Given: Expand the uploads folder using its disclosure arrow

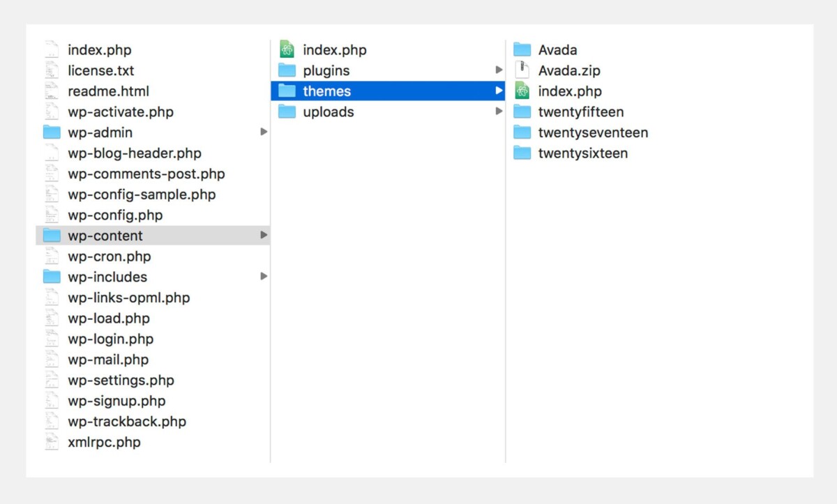Looking at the screenshot, I should [499, 112].
